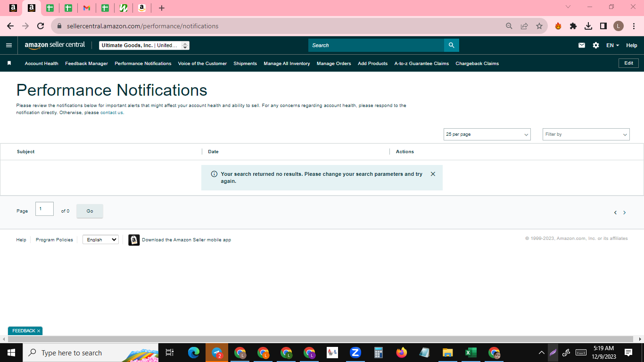The width and height of the screenshot is (644, 362).
Task: Click the share page icon in address bar
Action: click(524, 26)
